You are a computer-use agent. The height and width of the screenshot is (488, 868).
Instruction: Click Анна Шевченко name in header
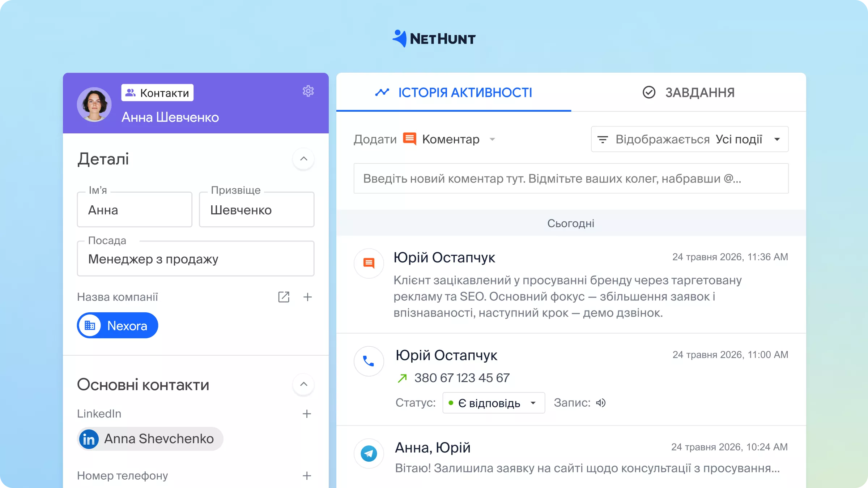coord(170,117)
